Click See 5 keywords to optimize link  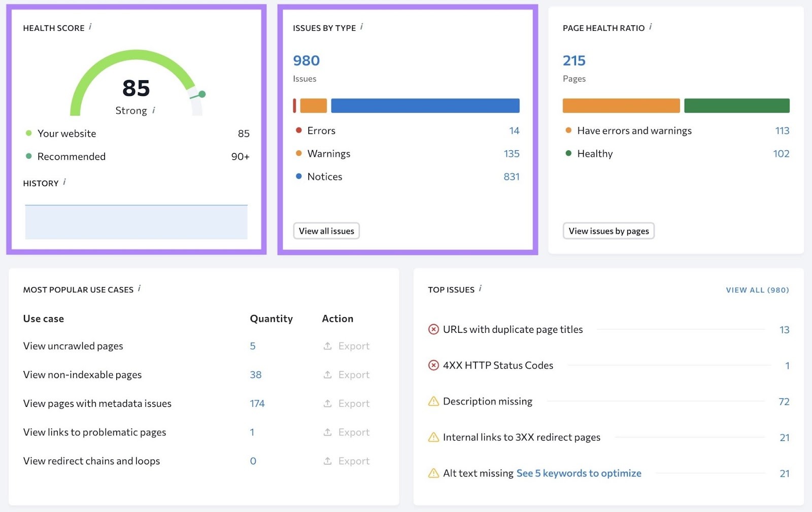click(x=578, y=473)
